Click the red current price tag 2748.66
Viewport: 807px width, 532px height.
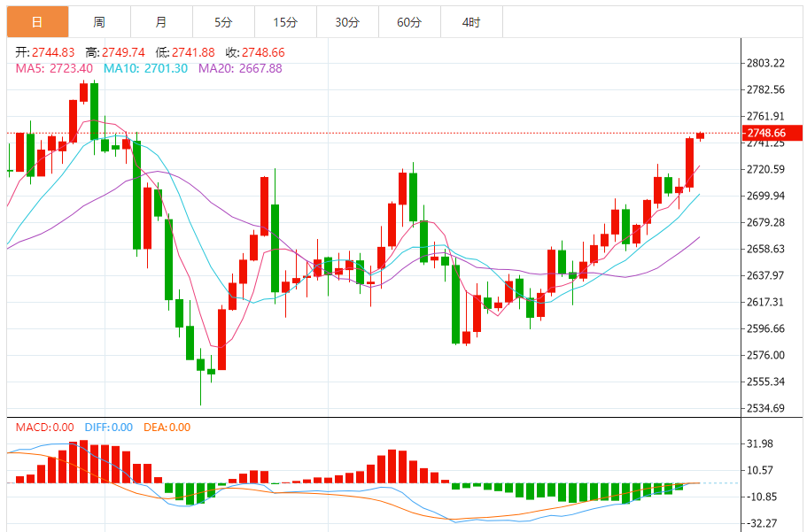click(772, 133)
